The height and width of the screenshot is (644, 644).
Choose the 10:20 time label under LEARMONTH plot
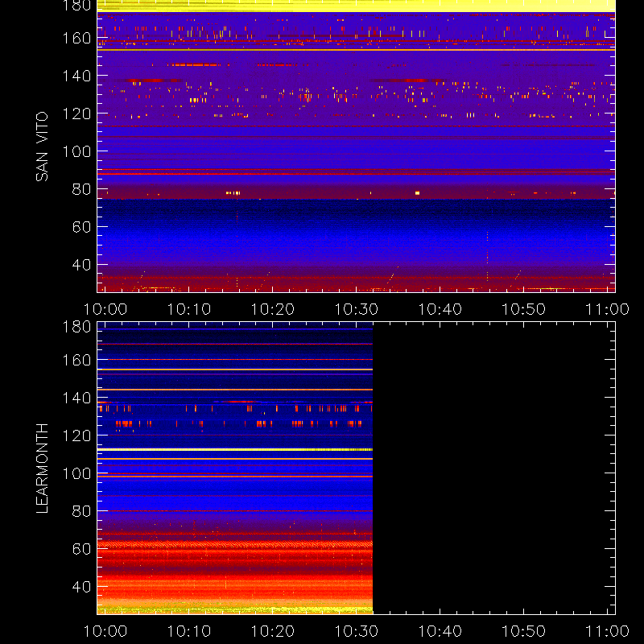point(273,631)
